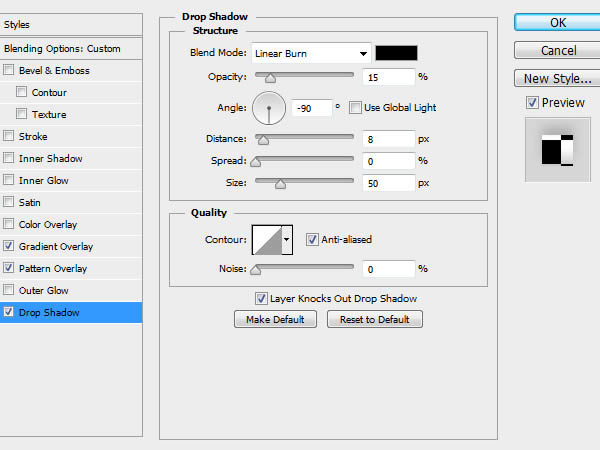Open the Gradient Overlay settings entry

pos(56,246)
